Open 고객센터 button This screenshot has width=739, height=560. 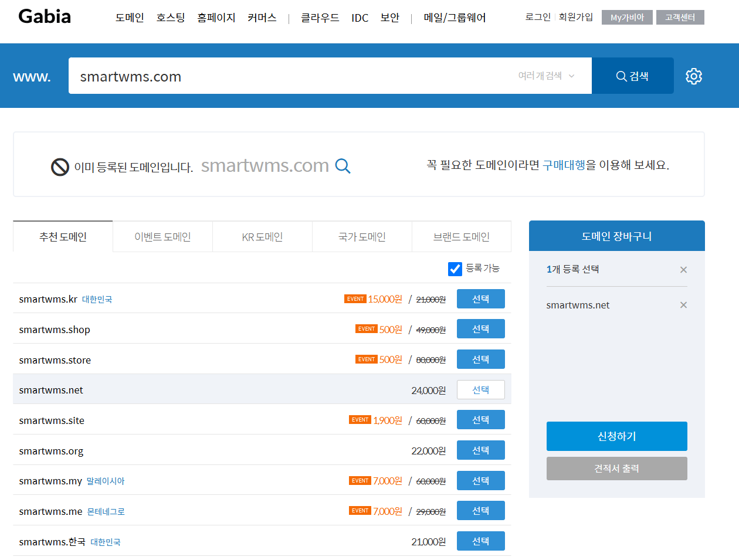[680, 18]
